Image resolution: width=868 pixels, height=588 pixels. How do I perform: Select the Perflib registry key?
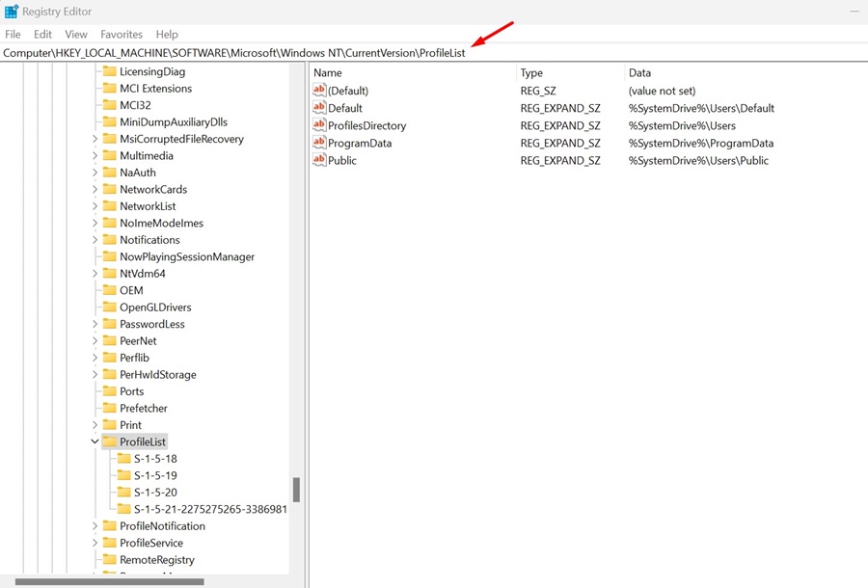[134, 358]
